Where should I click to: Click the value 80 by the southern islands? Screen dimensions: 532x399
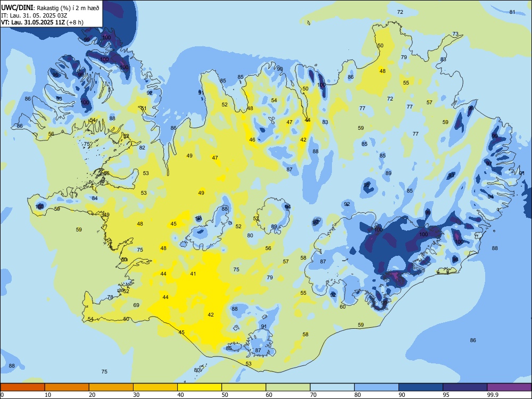click(x=197, y=370)
